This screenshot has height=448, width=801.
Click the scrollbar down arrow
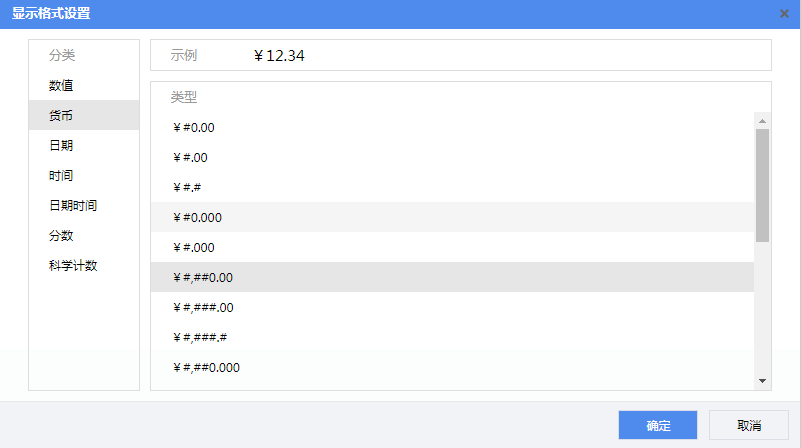762,381
